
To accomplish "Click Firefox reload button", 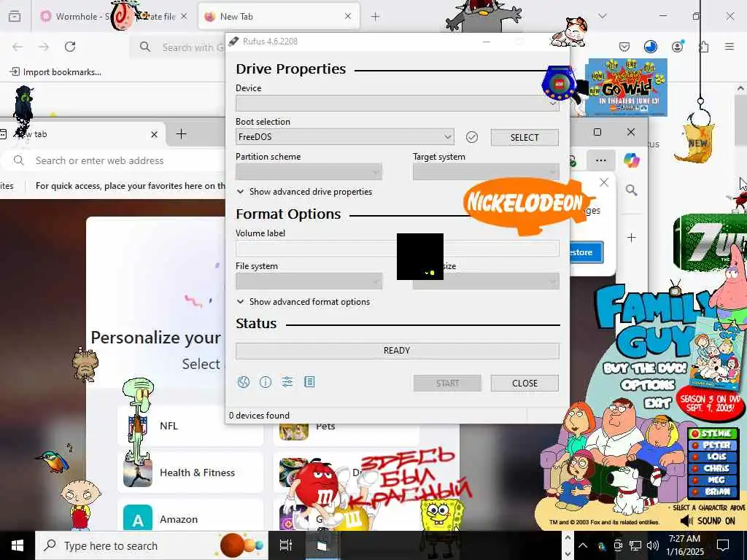I will 70,47.
